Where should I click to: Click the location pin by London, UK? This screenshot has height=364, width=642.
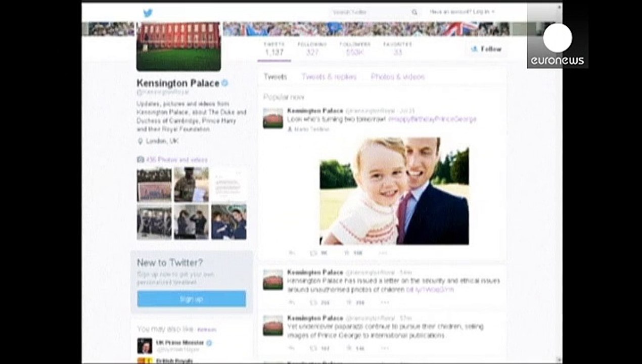(140, 142)
